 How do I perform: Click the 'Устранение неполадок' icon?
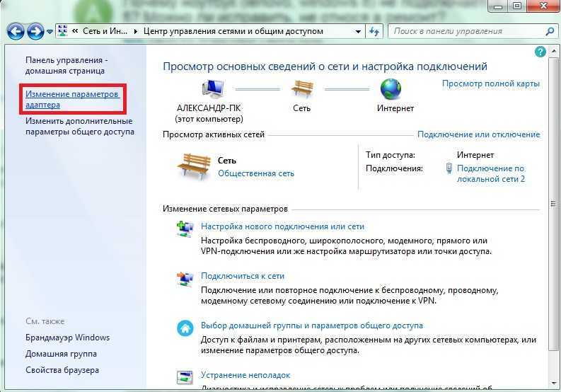185,378
